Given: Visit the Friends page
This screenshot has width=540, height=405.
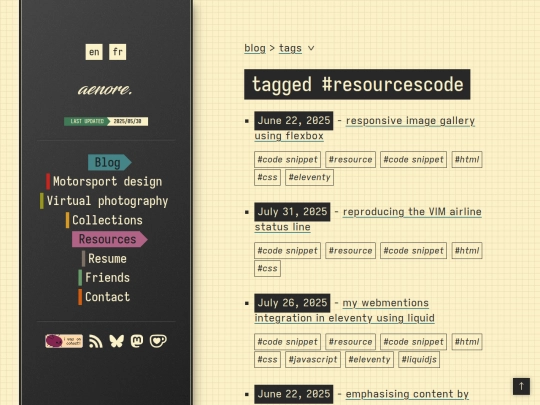Looking at the screenshot, I should click(x=104, y=278).
